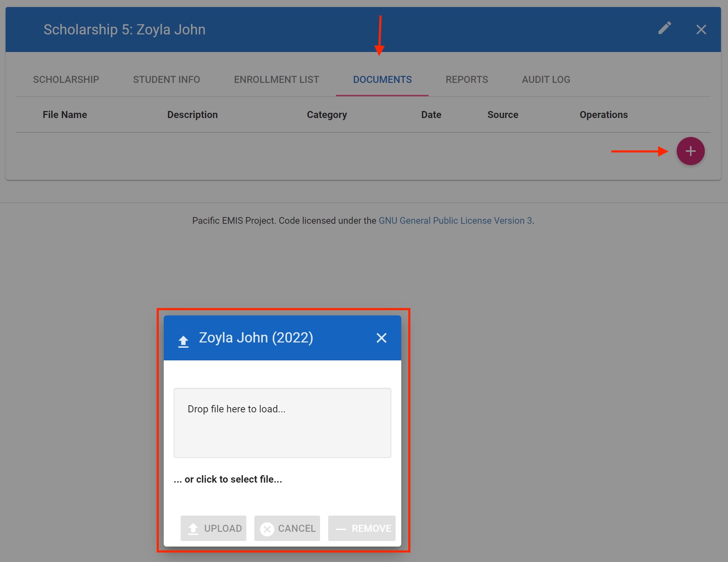Click the Category column header
The height and width of the screenshot is (562, 728).
pos(327,115)
